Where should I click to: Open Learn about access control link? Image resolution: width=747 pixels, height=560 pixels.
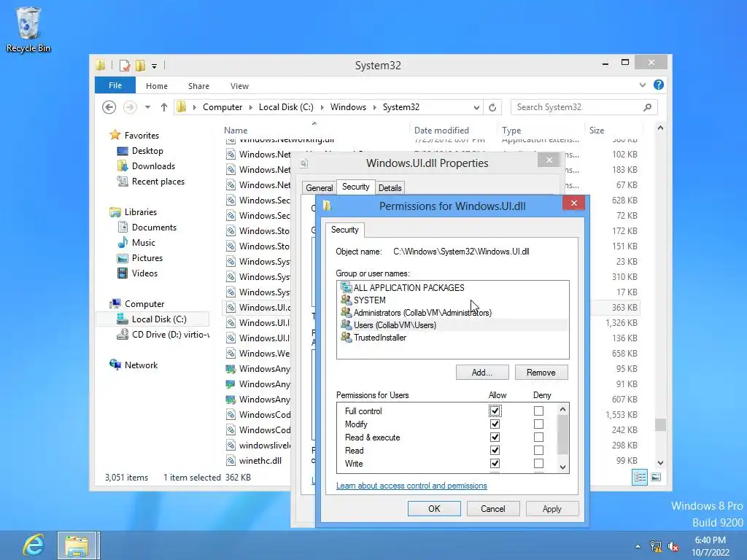[x=411, y=486]
